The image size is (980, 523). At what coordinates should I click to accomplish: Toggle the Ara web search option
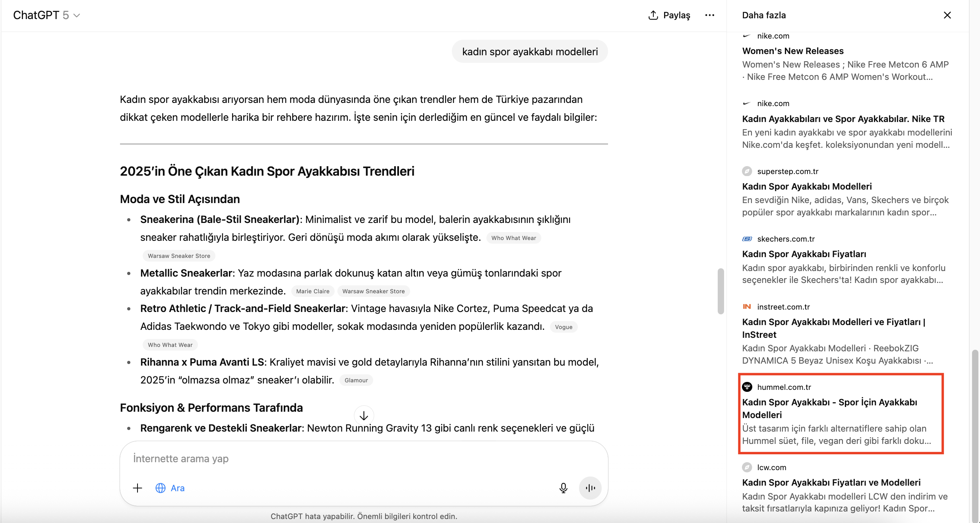(170, 488)
